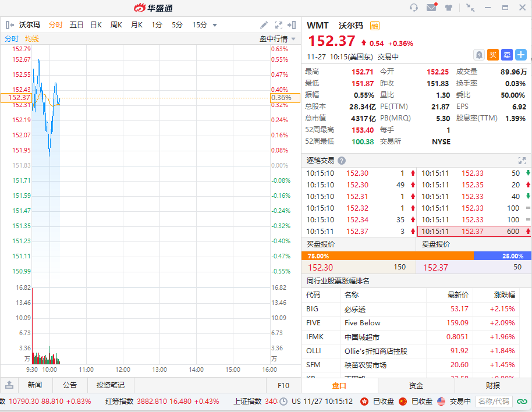
Task: Click the help icon beside 逐笔交易
Action: coord(342,161)
